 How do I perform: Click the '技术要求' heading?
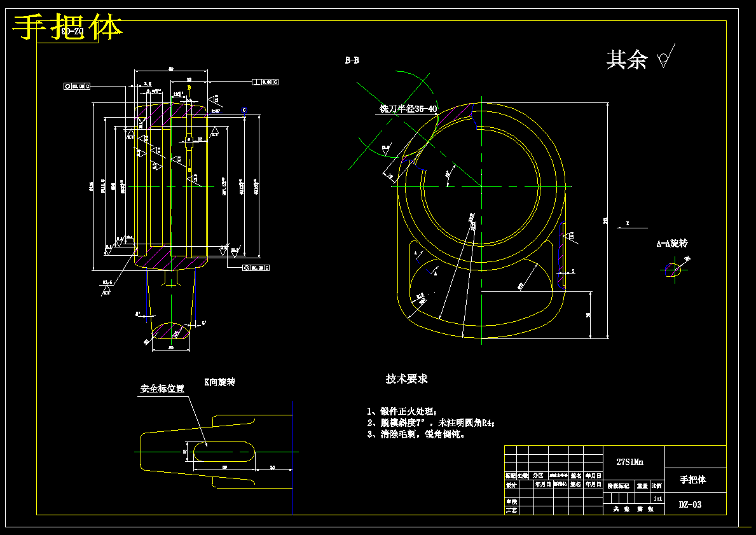coord(406,379)
